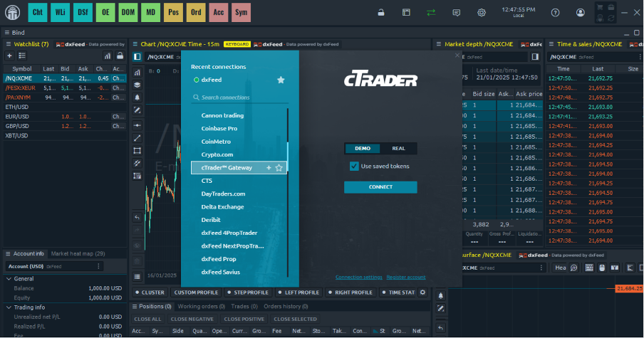Switch to the Market heat map tab
This screenshot has height=338, width=644.
(x=78, y=253)
